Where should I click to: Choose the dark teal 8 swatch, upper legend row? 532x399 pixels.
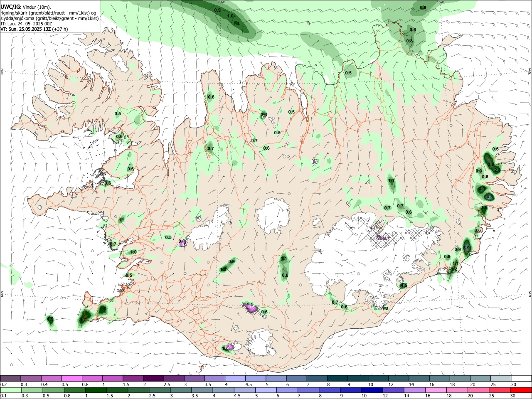pos(337,378)
